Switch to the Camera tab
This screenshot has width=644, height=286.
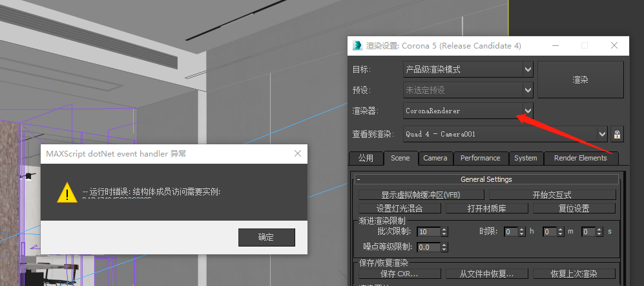pyautogui.click(x=435, y=158)
